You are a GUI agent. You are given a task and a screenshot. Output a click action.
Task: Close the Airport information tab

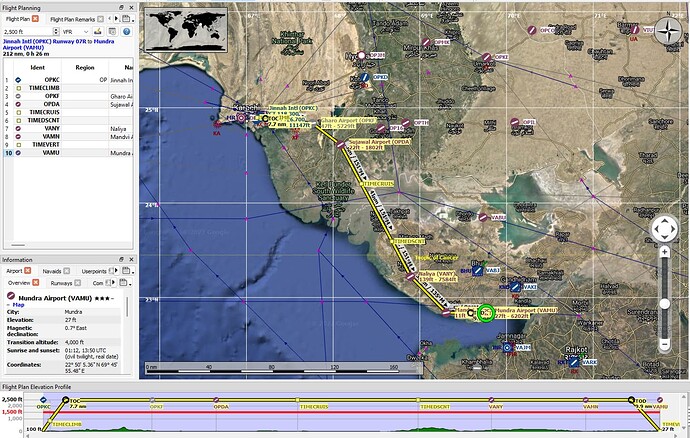click(27, 270)
